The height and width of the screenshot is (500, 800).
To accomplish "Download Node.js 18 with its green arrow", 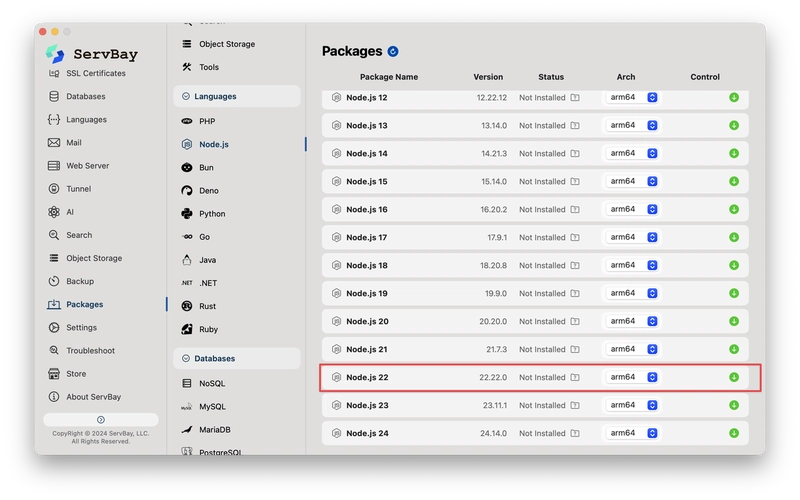I will tap(734, 265).
